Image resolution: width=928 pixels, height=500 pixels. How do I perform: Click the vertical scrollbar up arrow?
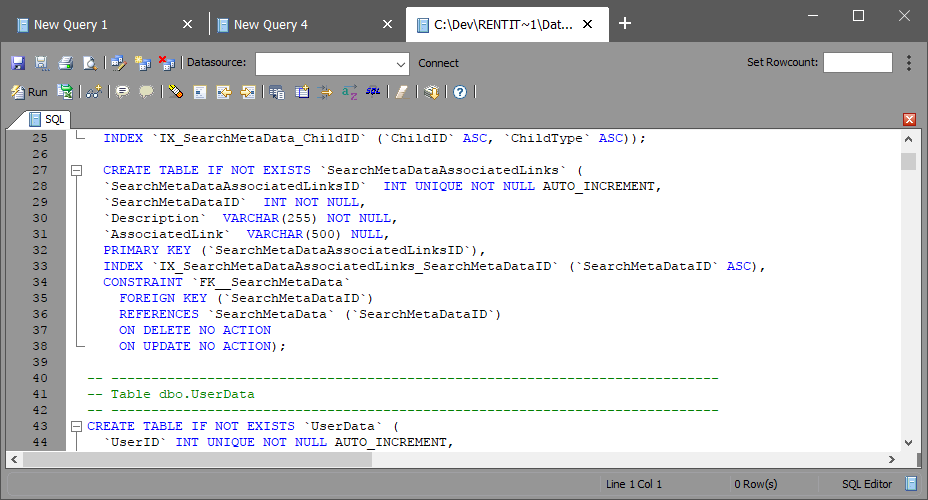pos(908,139)
